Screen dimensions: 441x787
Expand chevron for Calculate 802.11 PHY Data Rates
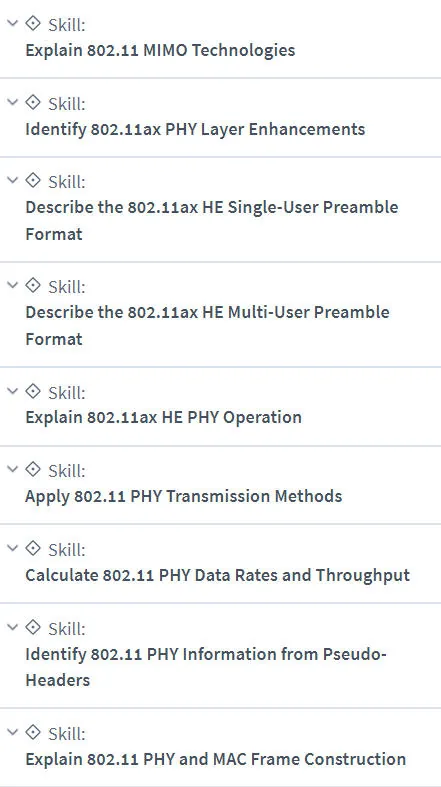click(x=13, y=548)
